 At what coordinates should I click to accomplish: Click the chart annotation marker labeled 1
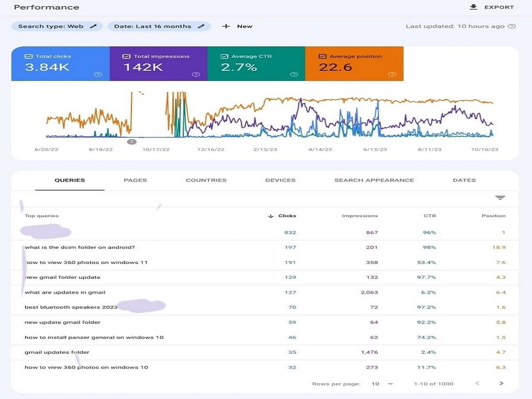coord(132,142)
